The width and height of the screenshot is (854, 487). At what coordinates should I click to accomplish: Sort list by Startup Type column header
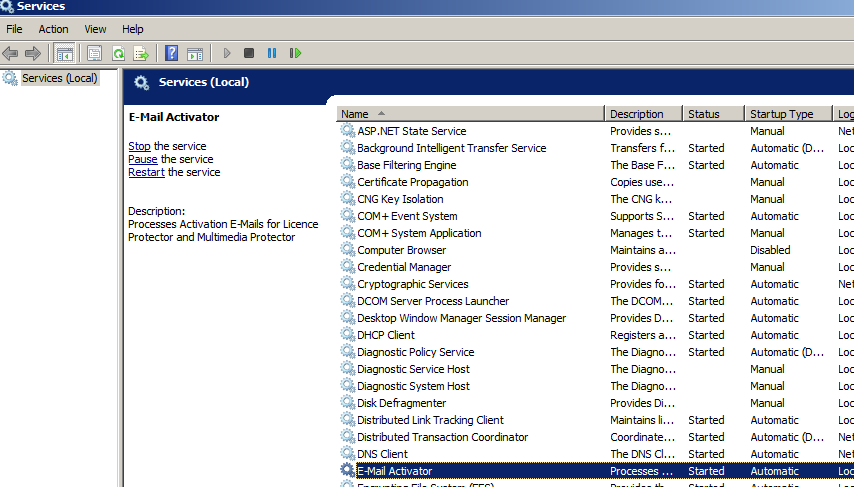tap(789, 114)
